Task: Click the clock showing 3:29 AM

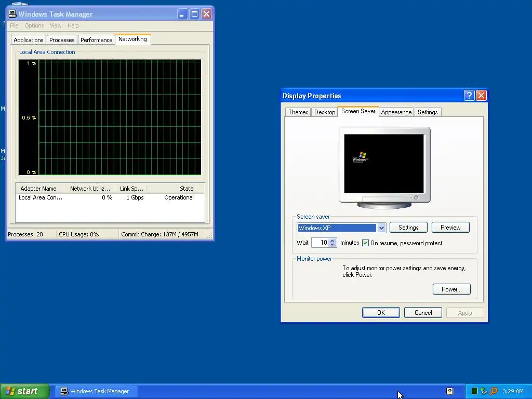Action: point(513,391)
